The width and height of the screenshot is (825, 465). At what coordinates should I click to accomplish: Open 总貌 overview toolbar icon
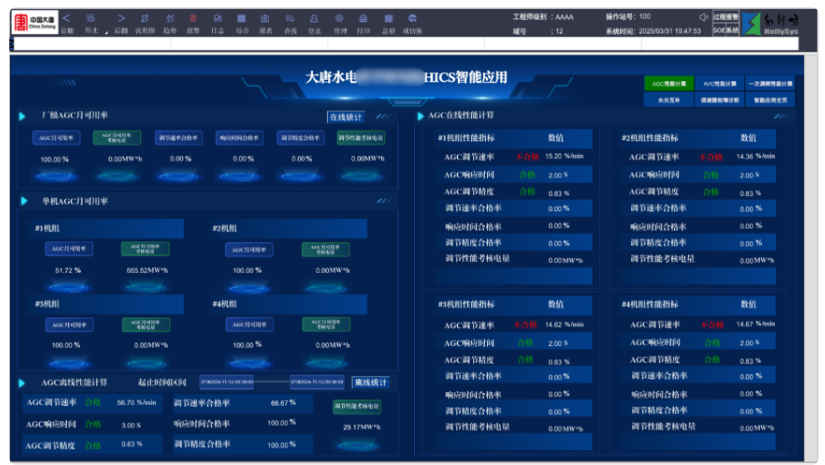pyautogui.click(x=388, y=23)
